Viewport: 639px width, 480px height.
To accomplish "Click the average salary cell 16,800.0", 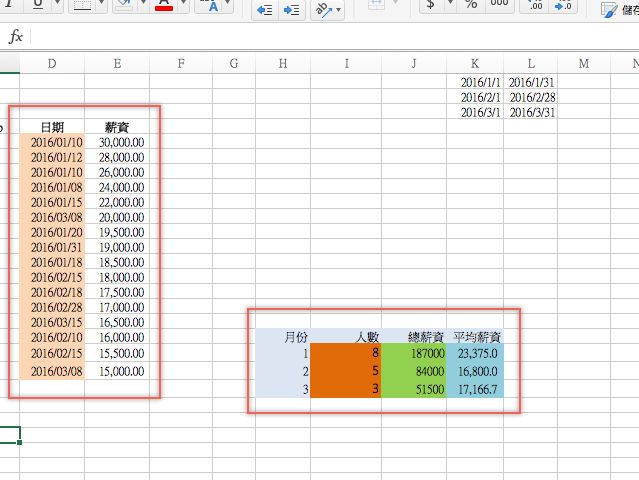I will (475, 371).
